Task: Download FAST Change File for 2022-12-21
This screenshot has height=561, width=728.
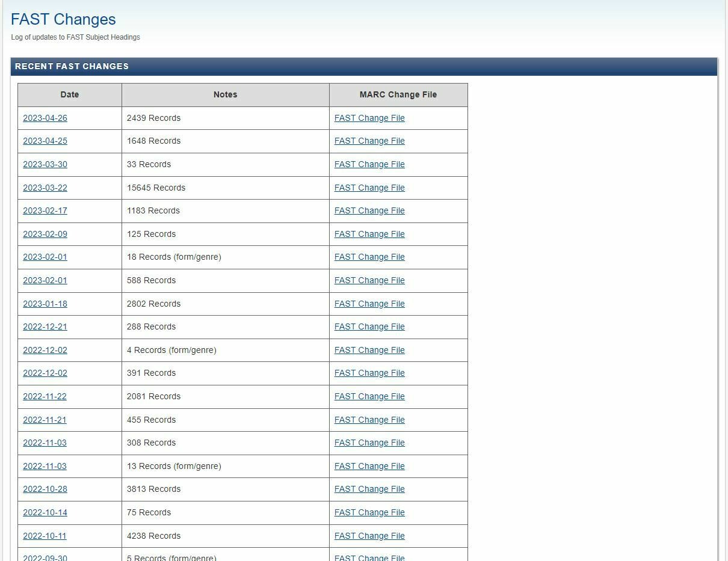Action: pos(369,326)
